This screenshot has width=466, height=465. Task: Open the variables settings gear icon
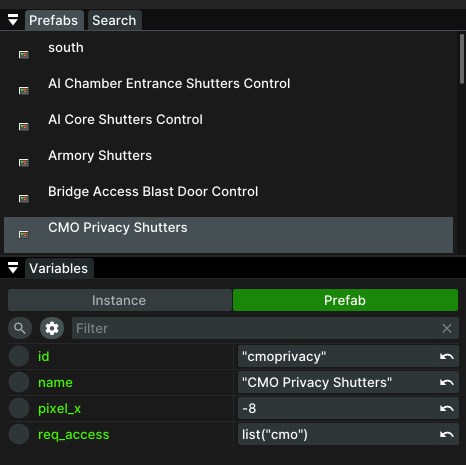point(52,328)
